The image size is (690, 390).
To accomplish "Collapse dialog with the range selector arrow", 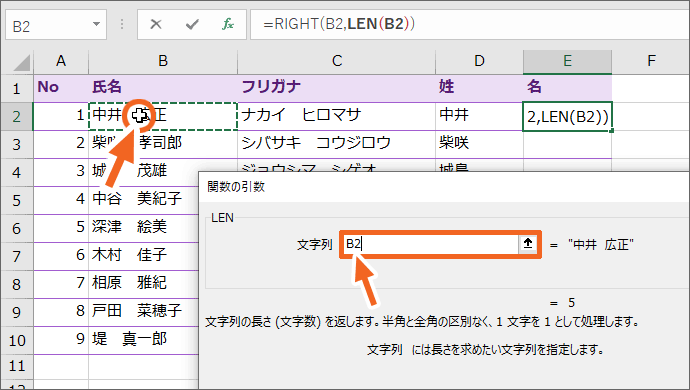I will pos(528,243).
